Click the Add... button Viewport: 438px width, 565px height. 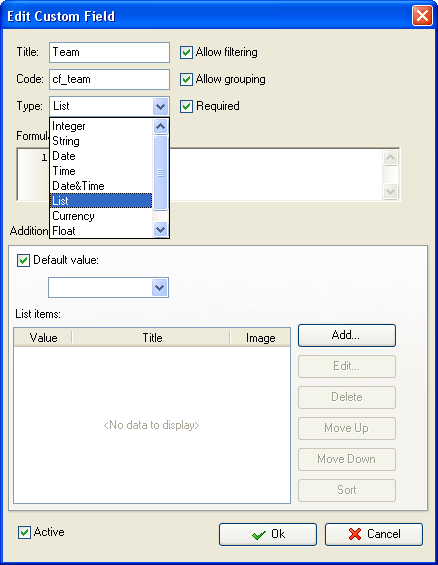pos(347,335)
